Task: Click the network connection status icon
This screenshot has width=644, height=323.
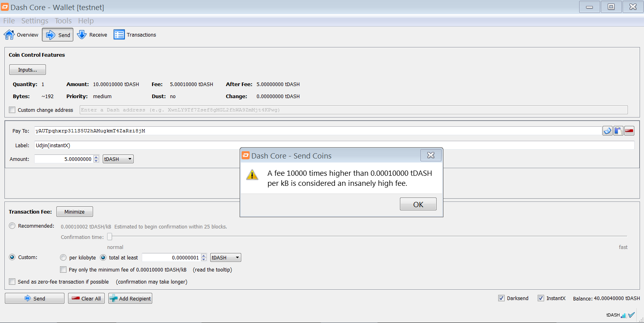Action: [623, 315]
